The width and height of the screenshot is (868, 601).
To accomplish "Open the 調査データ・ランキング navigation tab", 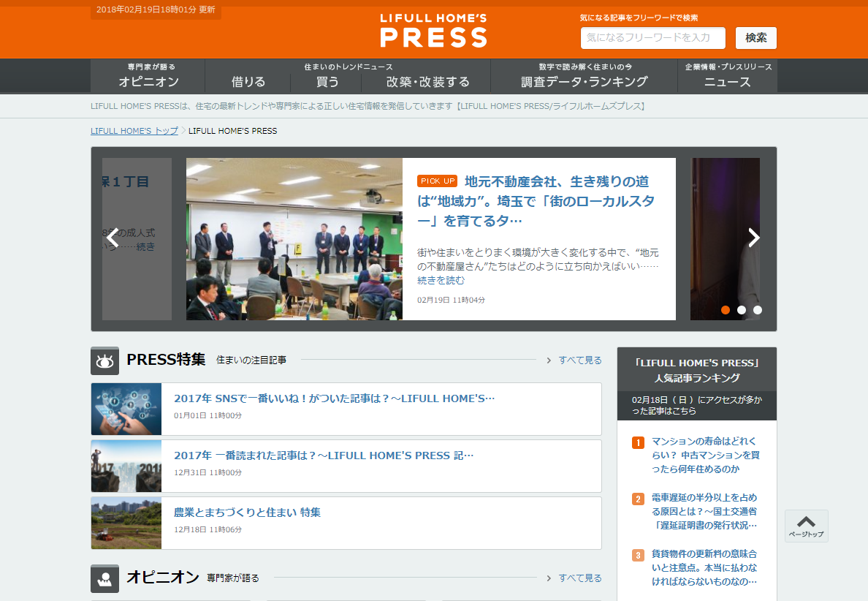I will pyautogui.click(x=584, y=76).
